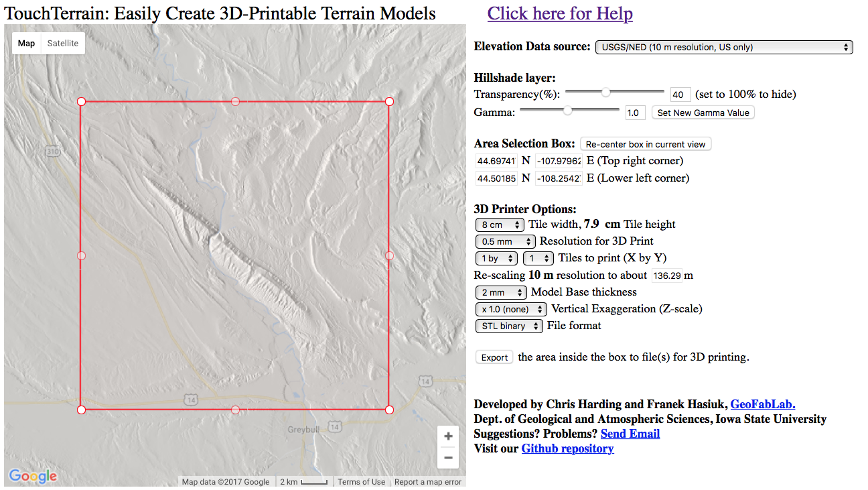Viewport: 868px width, 490px height.
Task: Open the X tiles dropdown showing 1 by
Action: pyautogui.click(x=496, y=258)
